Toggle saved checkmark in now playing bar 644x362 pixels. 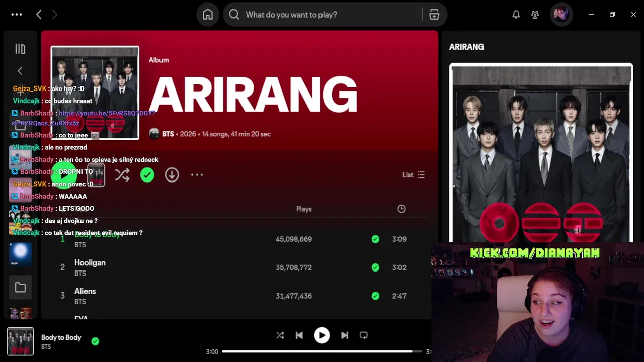pyautogui.click(x=95, y=341)
